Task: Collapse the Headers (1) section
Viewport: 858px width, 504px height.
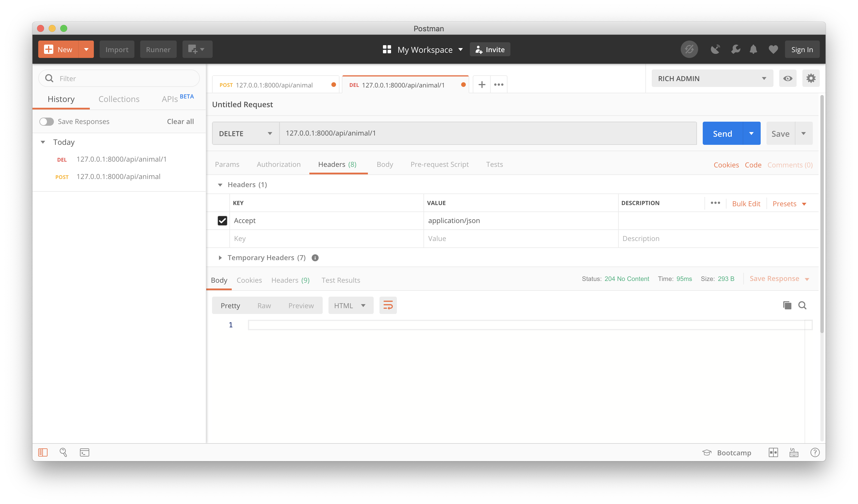Action: coord(220,185)
